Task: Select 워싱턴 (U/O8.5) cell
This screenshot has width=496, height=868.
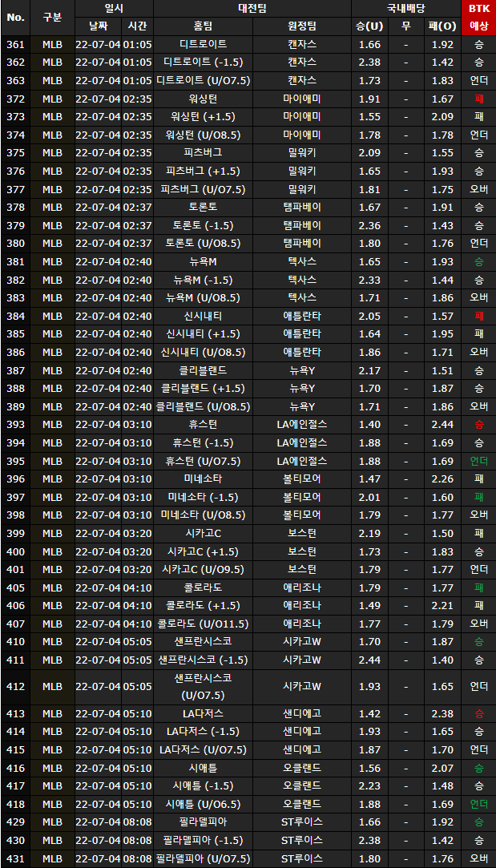Action: pyautogui.click(x=204, y=135)
